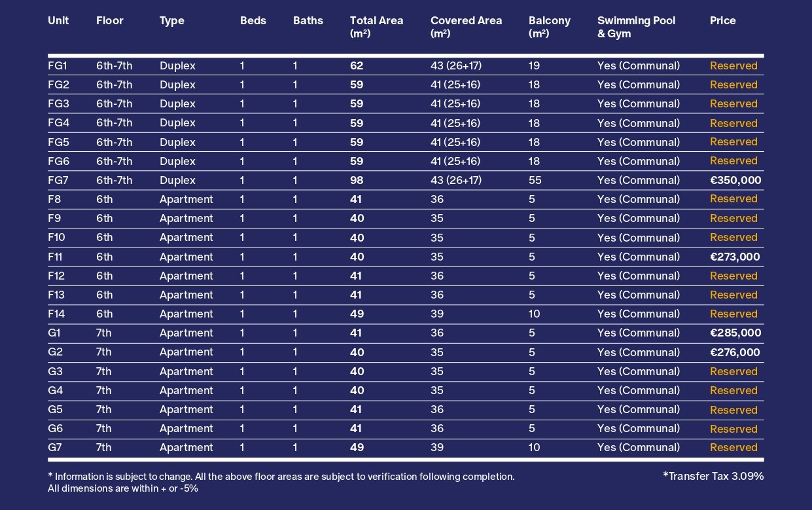Click covered area 43 (26+17) in FG1 row
The height and width of the screenshot is (510, 812).
455,65
